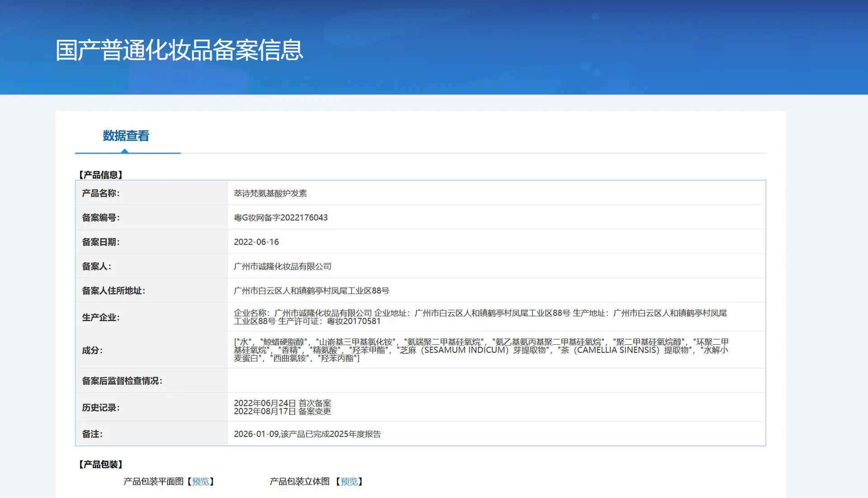Click the 备案编号 row label
This screenshot has height=498, width=868.
[101, 218]
